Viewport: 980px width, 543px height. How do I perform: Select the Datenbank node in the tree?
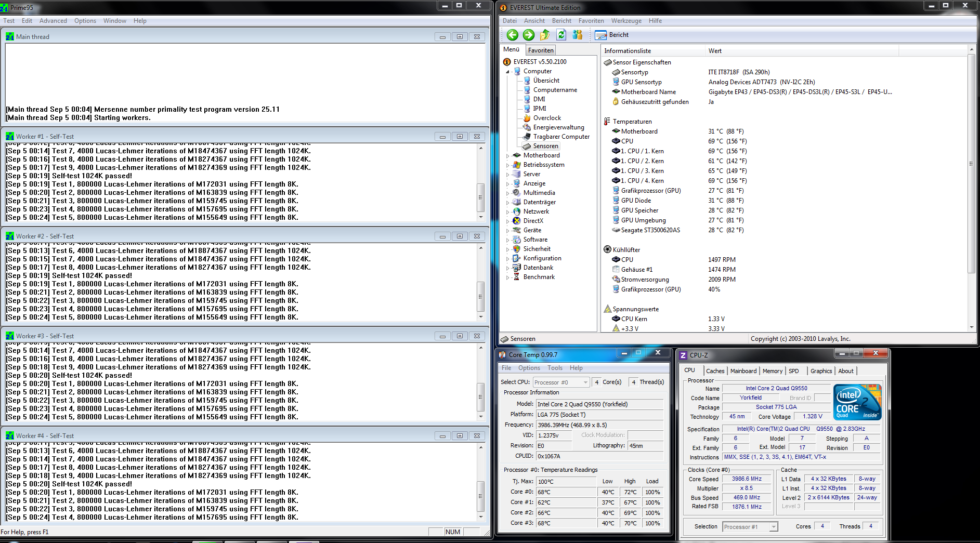pos(533,268)
